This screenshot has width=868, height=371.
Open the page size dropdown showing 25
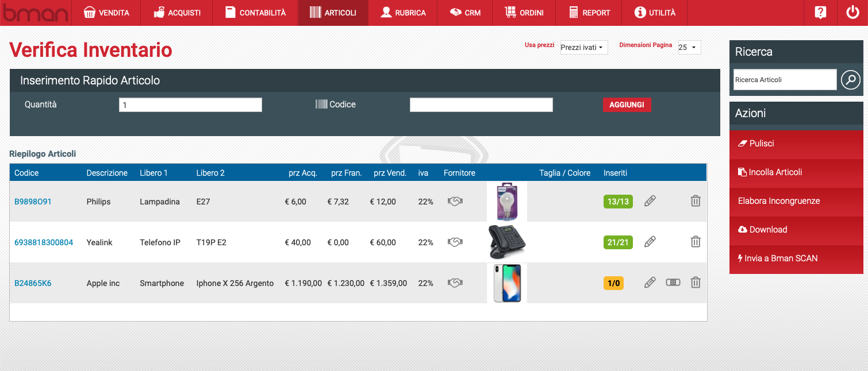click(x=689, y=47)
